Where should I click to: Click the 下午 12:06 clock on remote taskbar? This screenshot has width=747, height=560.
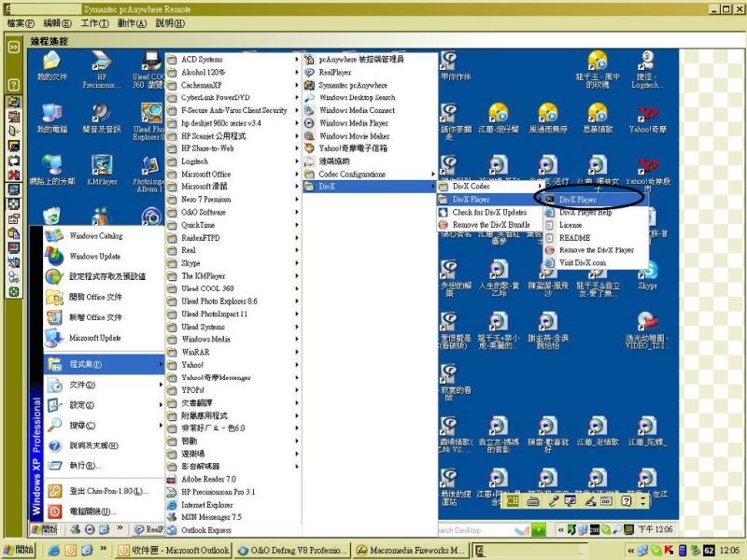[655, 529]
